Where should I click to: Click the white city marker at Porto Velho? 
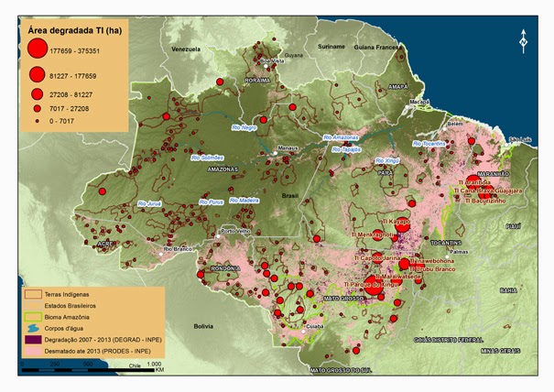click(218, 235)
